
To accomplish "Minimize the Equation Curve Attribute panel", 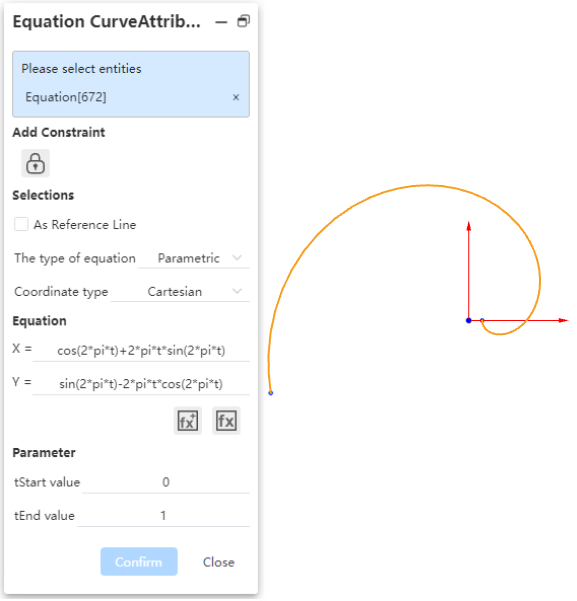I will click(221, 22).
